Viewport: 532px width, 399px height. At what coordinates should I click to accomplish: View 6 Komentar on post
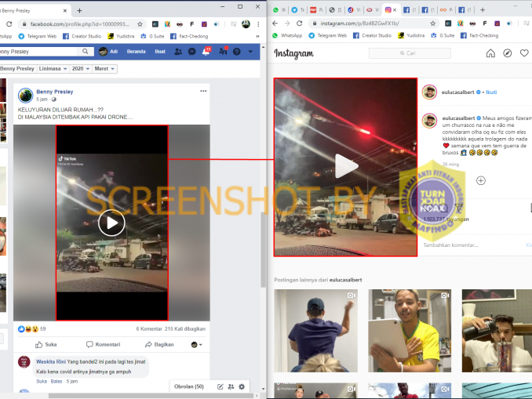149,328
